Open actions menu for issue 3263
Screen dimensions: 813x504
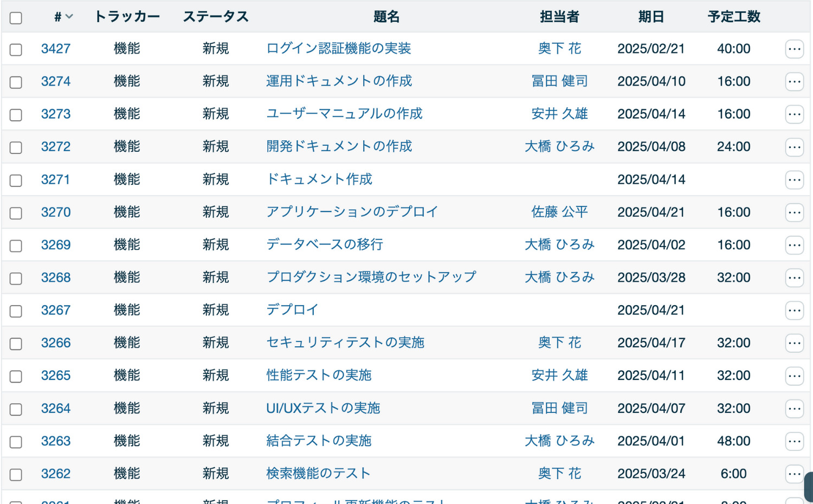[794, 442]
